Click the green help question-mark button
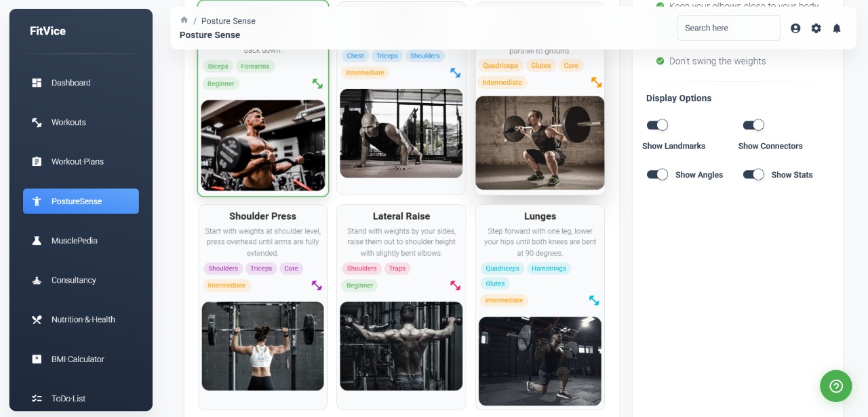 (835, 386)
